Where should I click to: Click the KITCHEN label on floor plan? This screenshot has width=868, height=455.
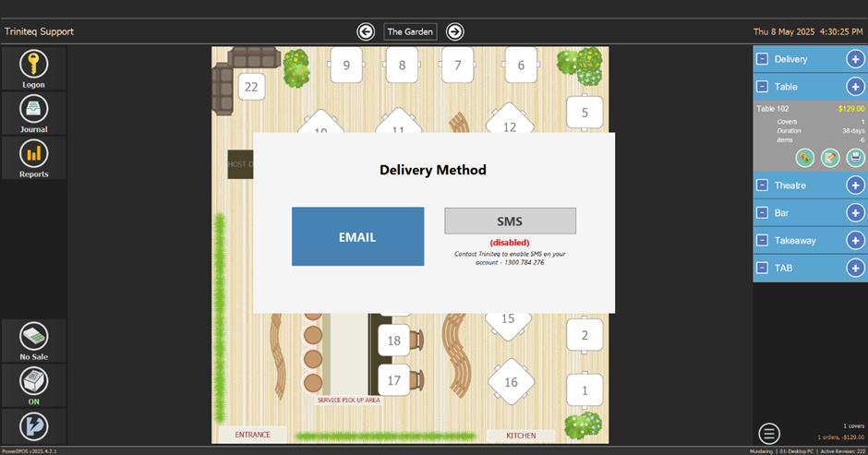point(521,435)
